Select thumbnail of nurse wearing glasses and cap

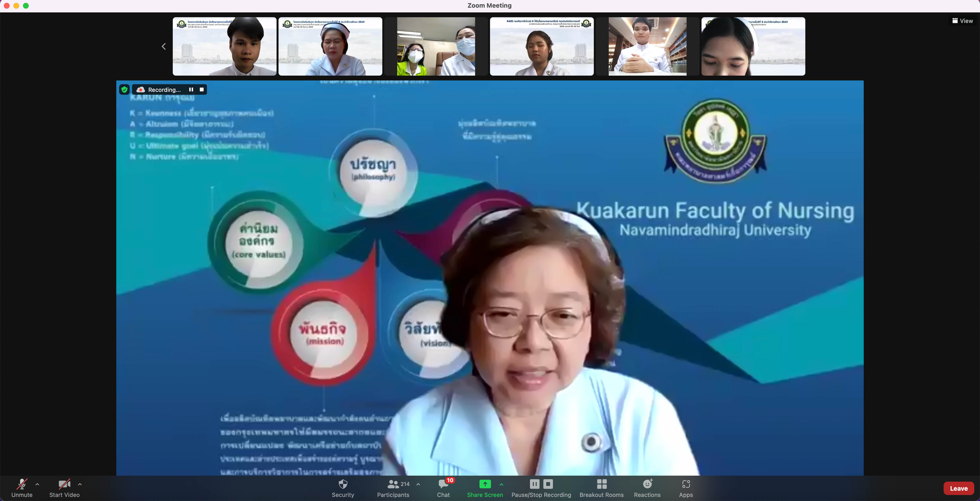[x=330, y=46]
